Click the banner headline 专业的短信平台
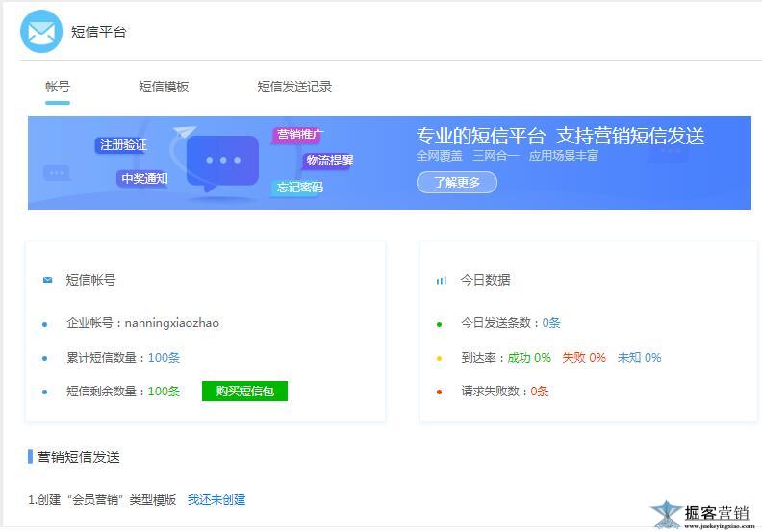The height and width of the screenshot is (532, 762). tap(481, 136)
